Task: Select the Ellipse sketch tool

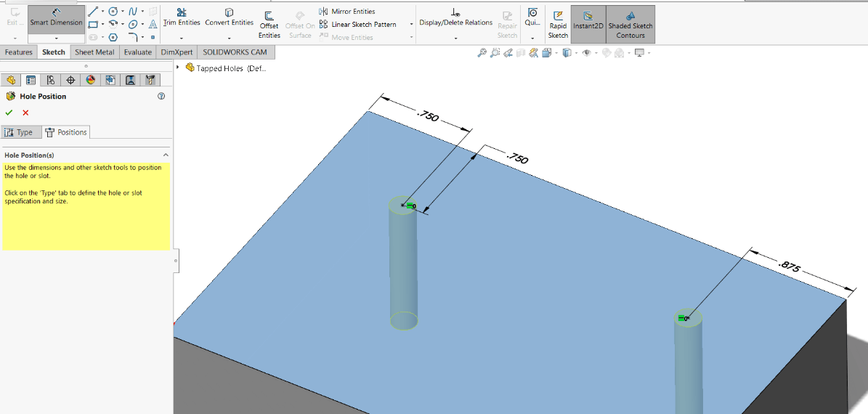Action: pyautogui.click(x=134, y=25)
